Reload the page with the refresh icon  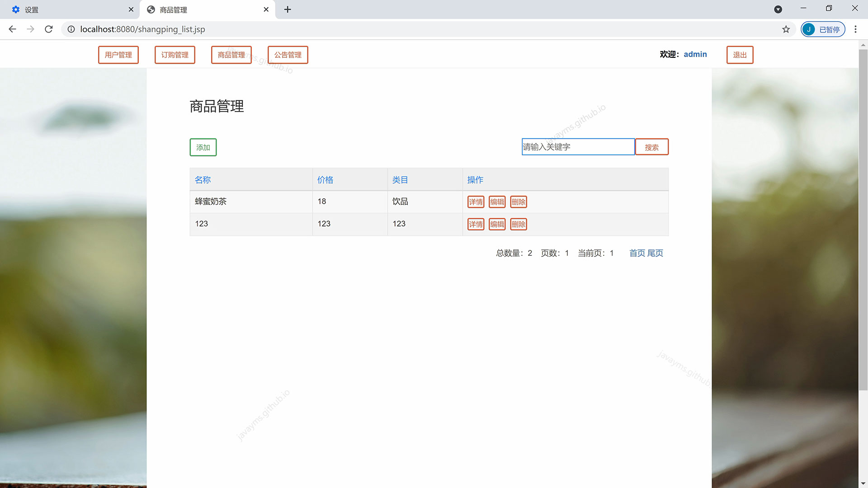click(x=49, y=29)
